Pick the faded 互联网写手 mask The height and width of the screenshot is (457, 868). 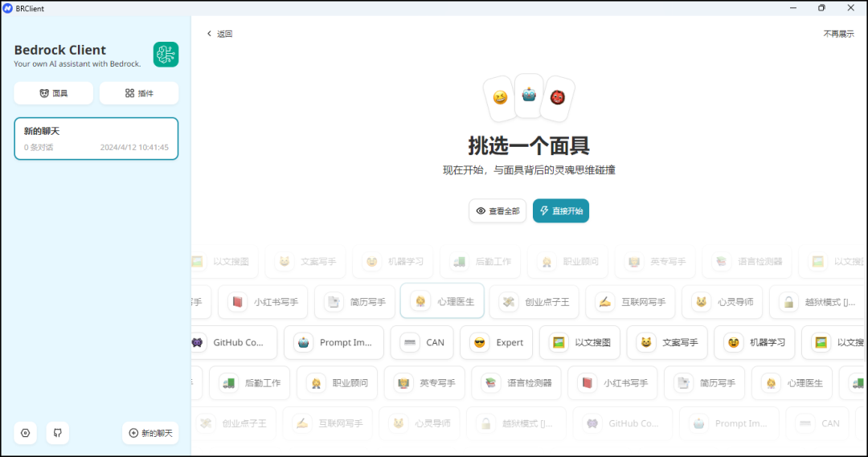[x=327, y=423]
